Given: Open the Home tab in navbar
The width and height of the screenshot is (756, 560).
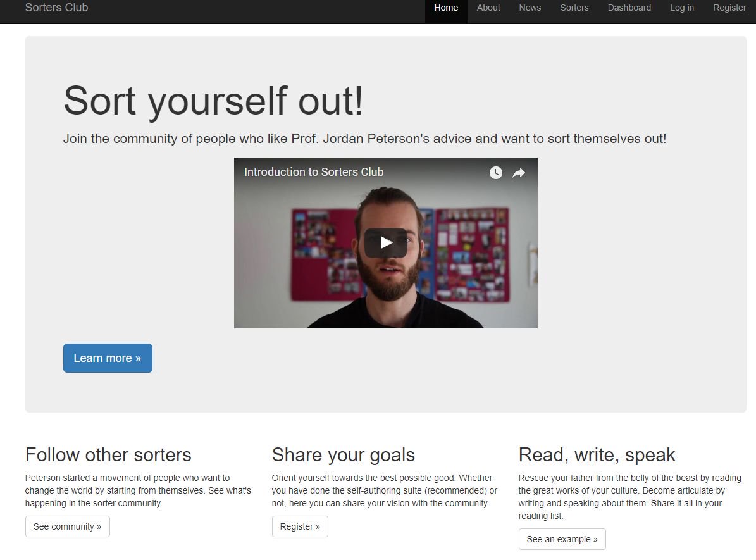Looking at the screenshot, I should (x=446, y=8).
